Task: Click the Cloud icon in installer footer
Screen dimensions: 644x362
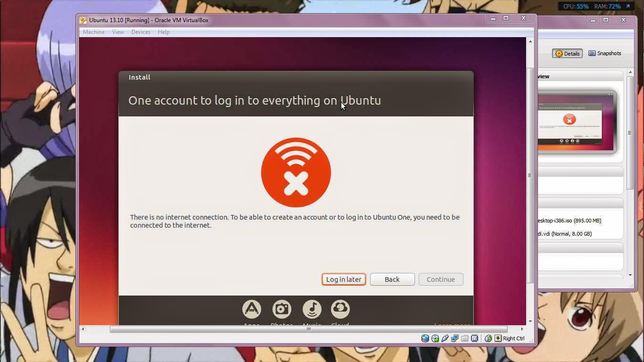Action: click(x=340, y=309)
